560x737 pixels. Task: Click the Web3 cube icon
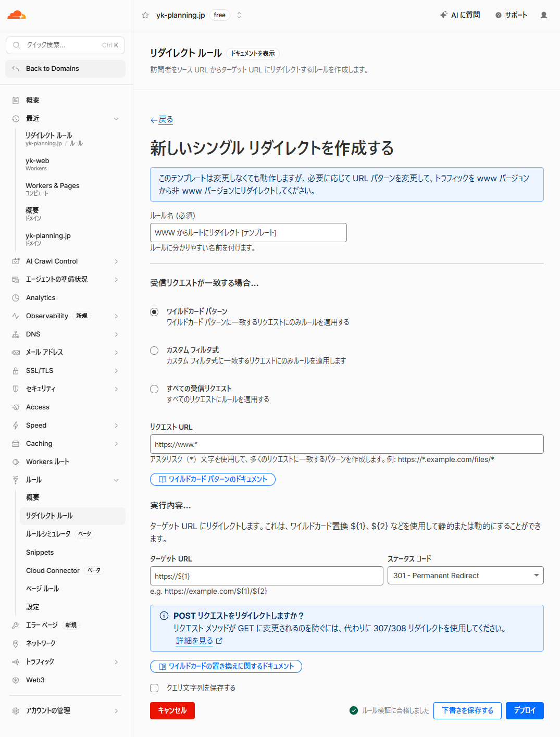pyautogui.click(x=16, y=680)
